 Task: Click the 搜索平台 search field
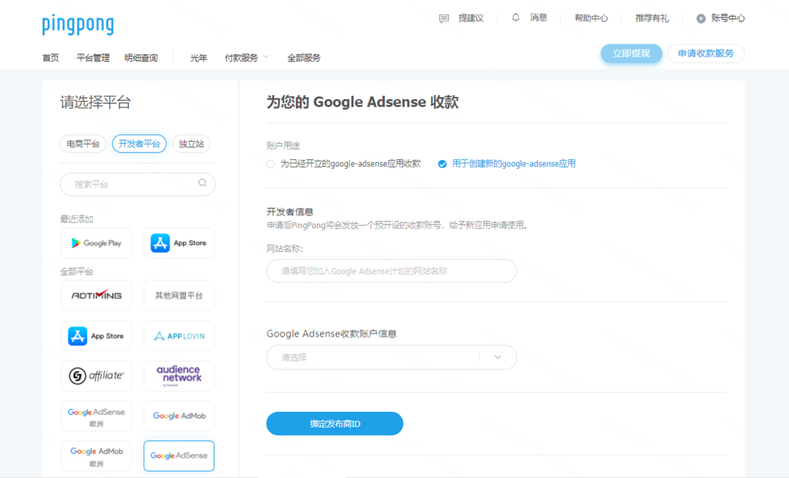pyautogui.click(x=137, y=184)
